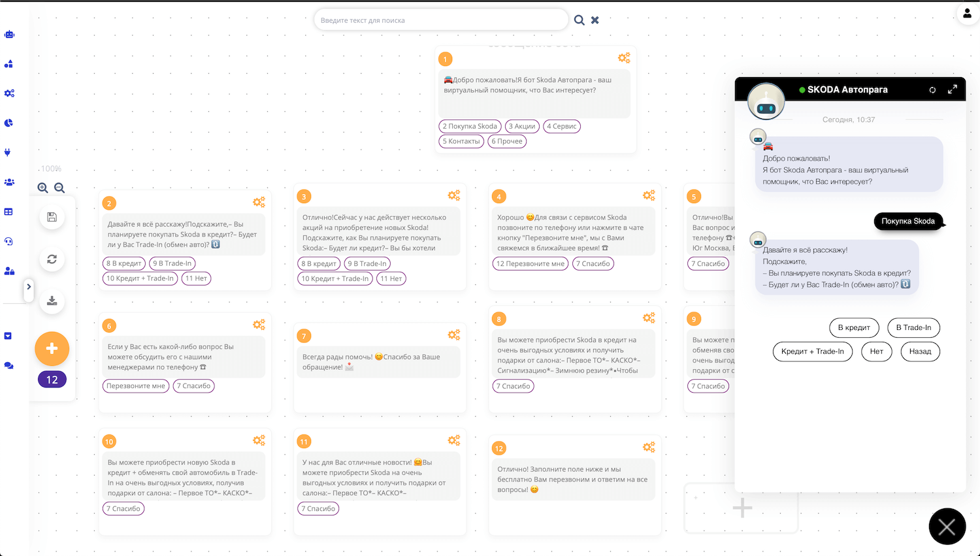Click '2 Покупка Skoda' button in block 1
This screenshot has height=556, width=980.
(x=470, y=126)
